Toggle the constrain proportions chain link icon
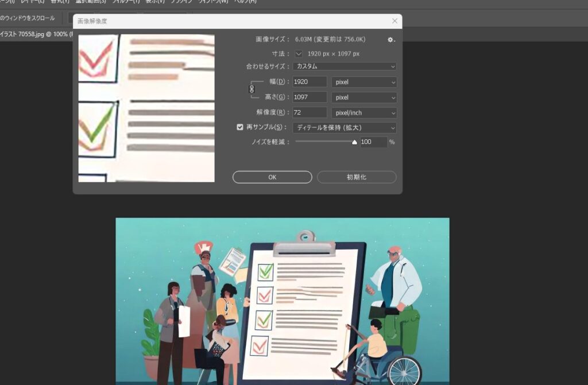Image resolution: width=588 pixels, height=385 pixels. [x=252, y=89]
